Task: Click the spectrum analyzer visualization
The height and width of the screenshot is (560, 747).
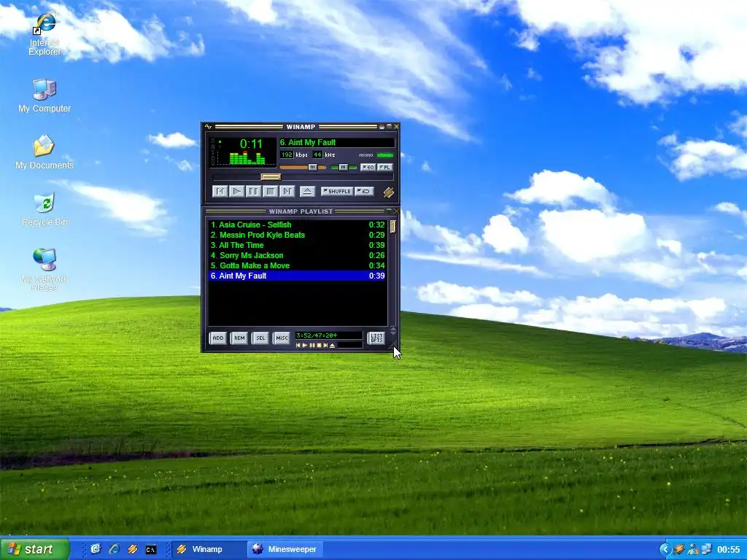Action: point(247,158)
